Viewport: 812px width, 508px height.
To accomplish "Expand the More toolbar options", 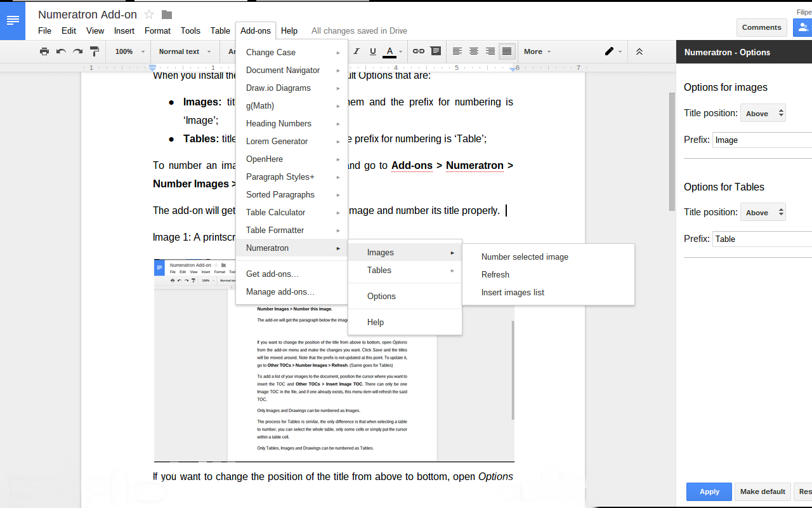I will coord(537,51).
